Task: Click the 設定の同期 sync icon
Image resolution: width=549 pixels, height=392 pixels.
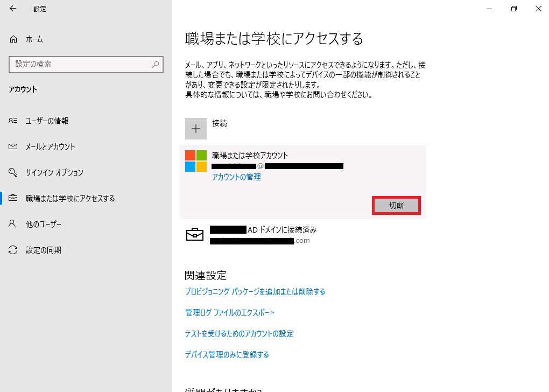Action: point(13,250)
